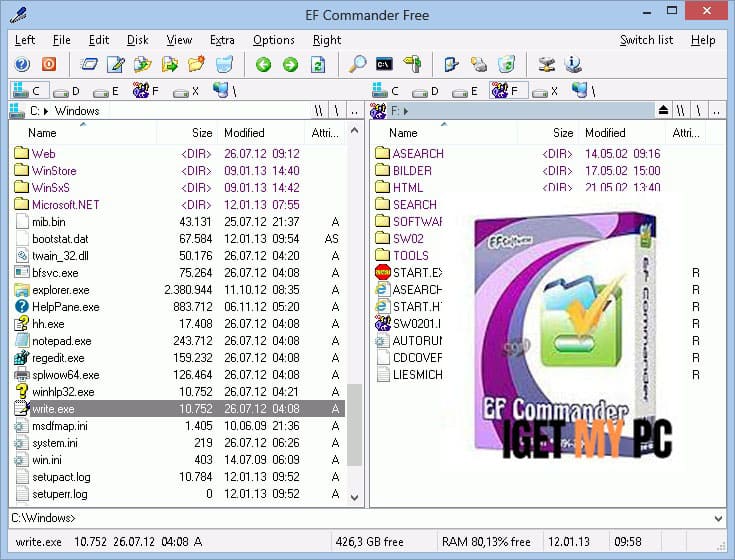Go to parent directory in left panel
This screenshot has width=735, height=560.
click(x=354, y=111)
